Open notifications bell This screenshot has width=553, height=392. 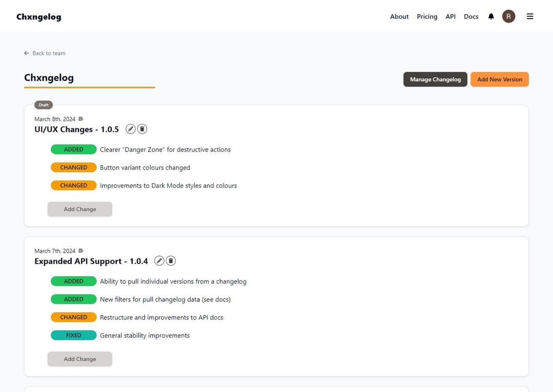point(491,16)
